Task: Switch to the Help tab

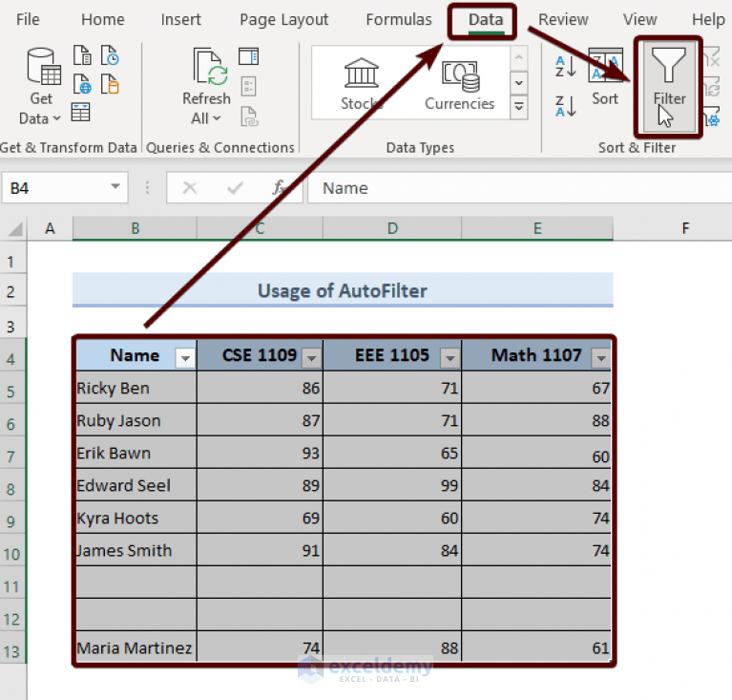Action: [708, 20]
